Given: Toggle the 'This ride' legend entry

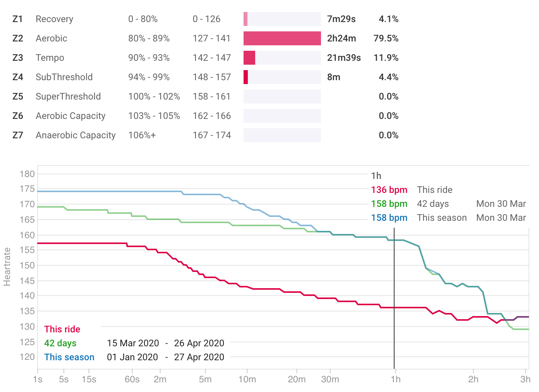Looking at the screenshot, I should (62, 329).
